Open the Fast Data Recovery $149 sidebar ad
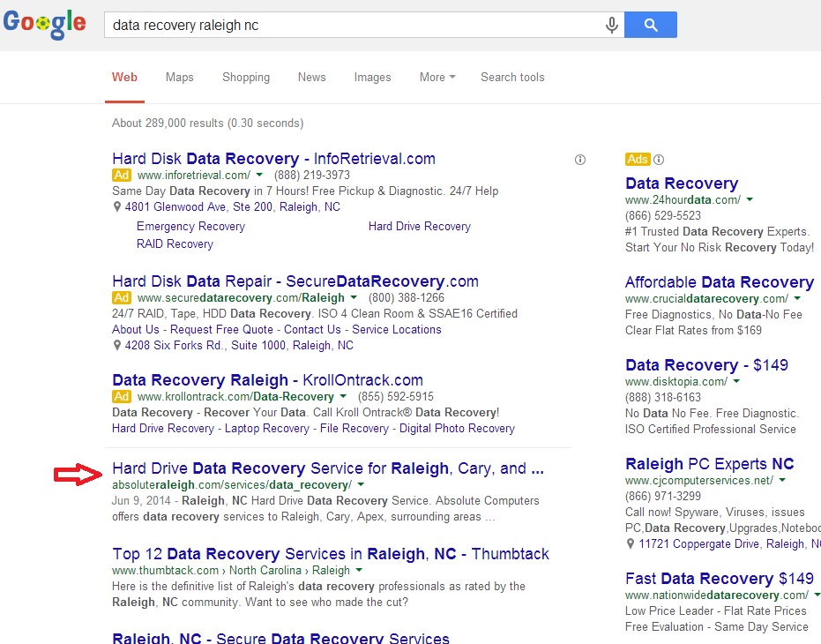This screenshot has width=821, height=644. coord(720,579)
